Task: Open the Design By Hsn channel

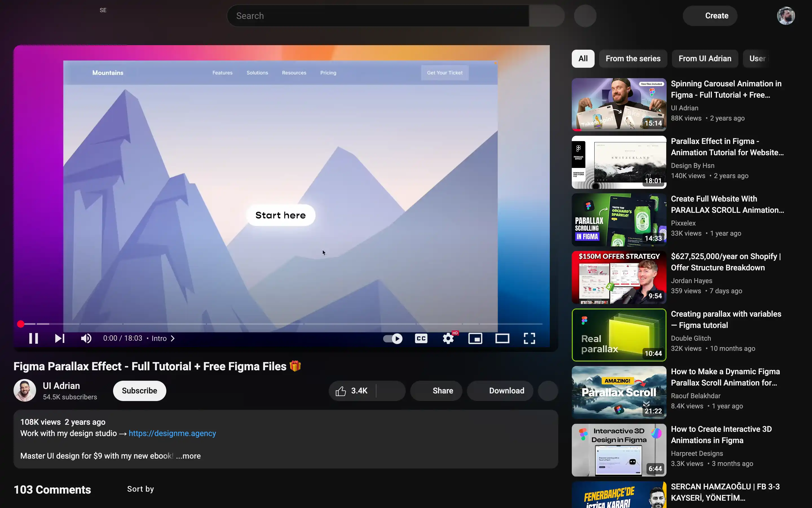Action: pos(692,166)
